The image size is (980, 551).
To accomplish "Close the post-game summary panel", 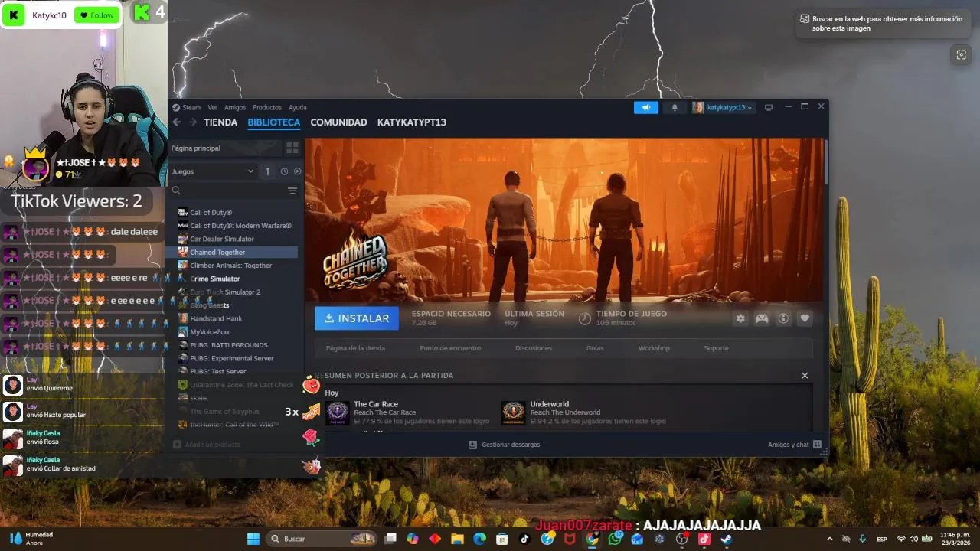I will pos(805,376).
